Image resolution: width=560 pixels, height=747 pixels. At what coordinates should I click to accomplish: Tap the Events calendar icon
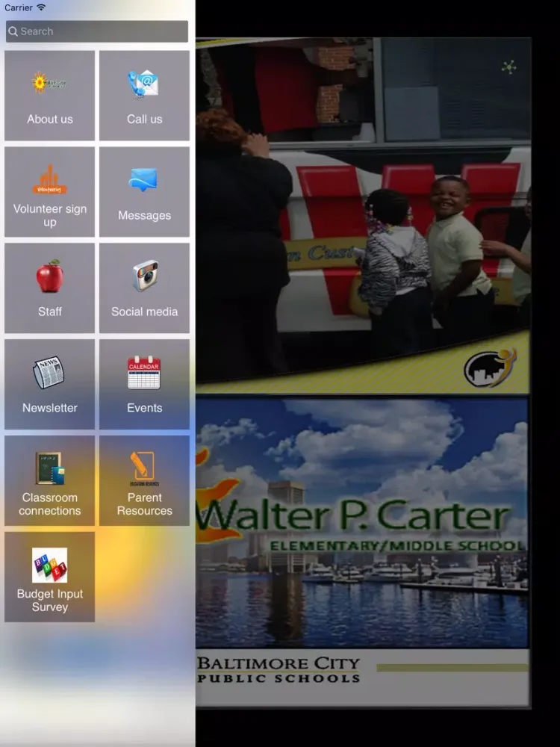pos(144,373)
